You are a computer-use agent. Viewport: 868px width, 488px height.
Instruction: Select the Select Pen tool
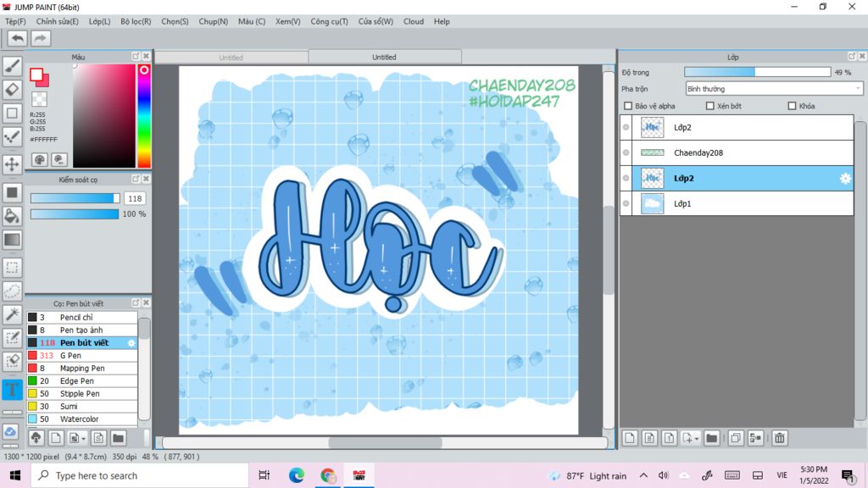12,338
